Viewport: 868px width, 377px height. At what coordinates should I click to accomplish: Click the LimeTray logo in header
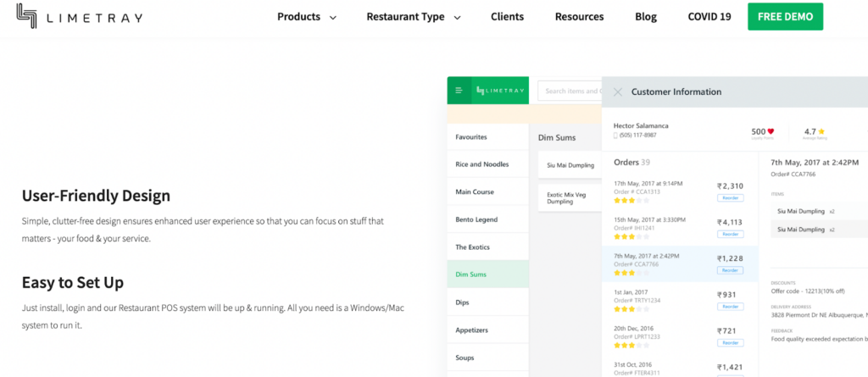click(79, 17)
